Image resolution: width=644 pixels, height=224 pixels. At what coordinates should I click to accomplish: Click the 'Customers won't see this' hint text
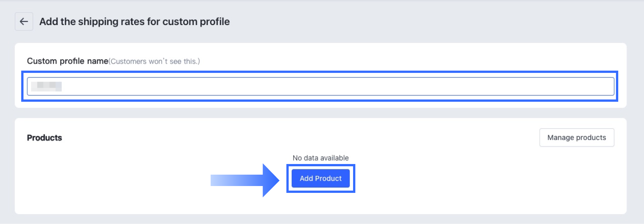coord(154,62)
